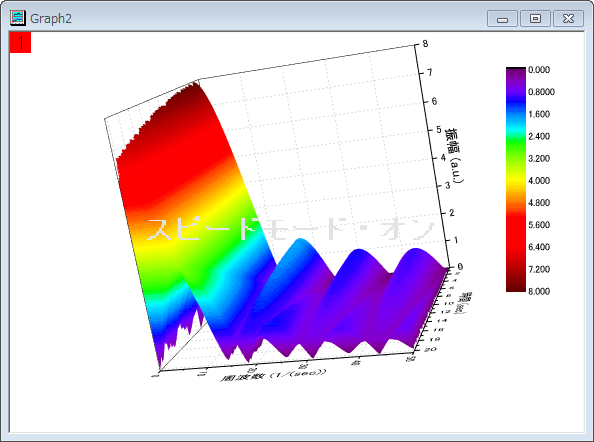The height and width of the screenshot is (442, 594).
Task: Close the Graph2 window
Action: click(x=568, y=19)
